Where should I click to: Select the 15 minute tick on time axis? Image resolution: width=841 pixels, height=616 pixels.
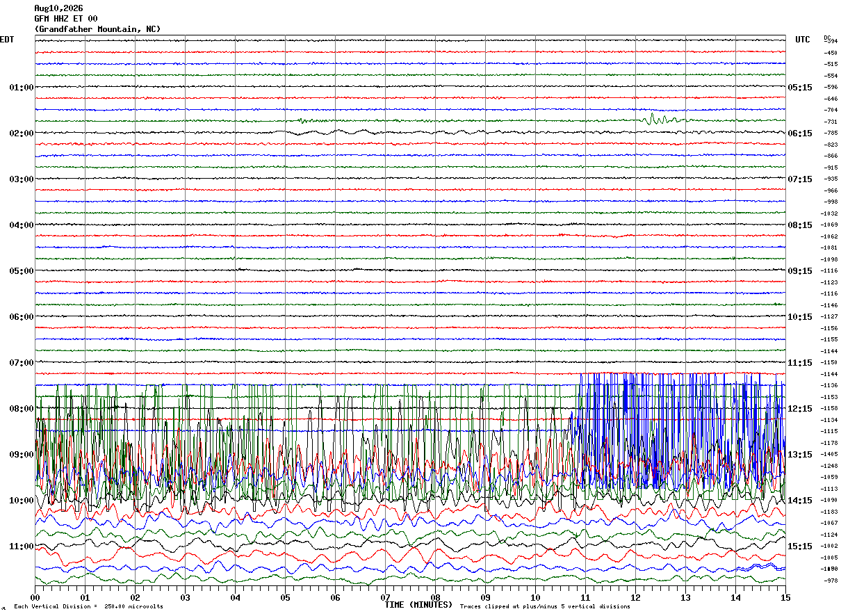pyautogui.click(x=785, y=597)
